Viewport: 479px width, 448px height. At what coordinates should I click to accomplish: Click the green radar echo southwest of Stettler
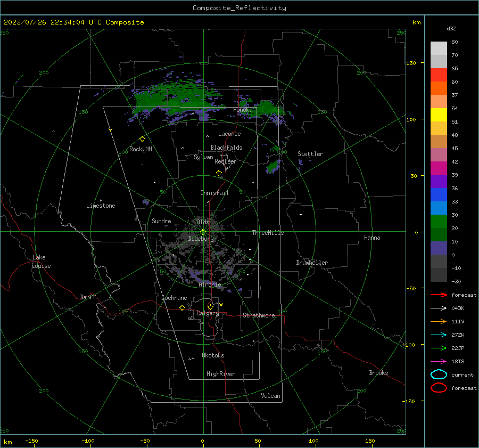(x=273, y=167)
